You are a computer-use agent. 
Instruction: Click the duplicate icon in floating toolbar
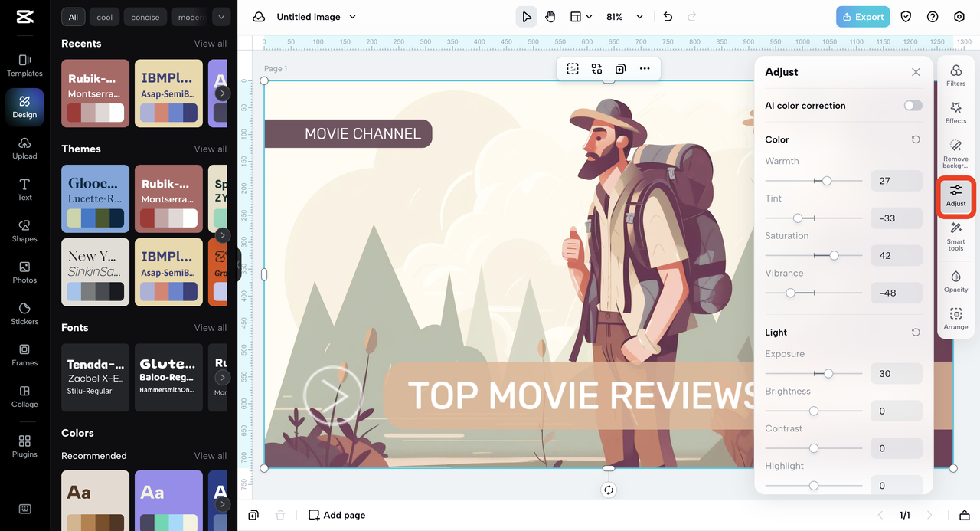620,69
